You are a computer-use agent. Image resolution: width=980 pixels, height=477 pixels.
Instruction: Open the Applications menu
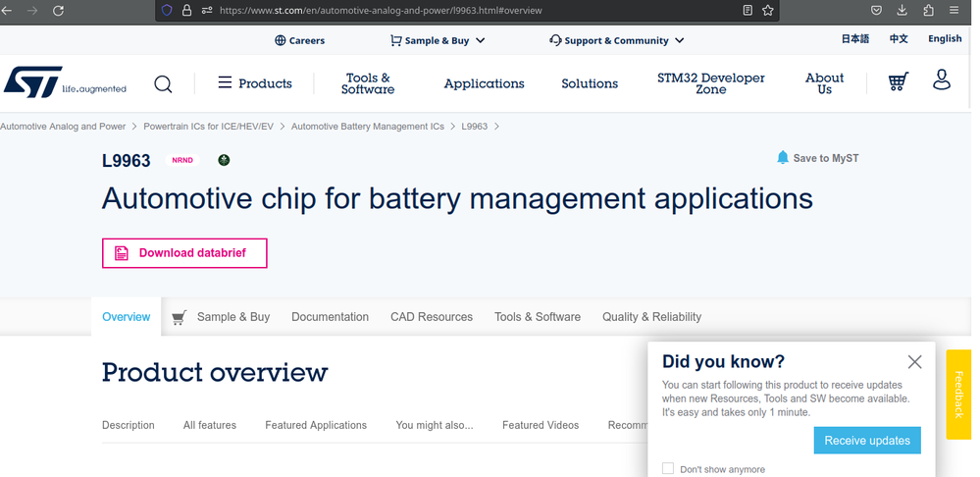pos(485,83)
